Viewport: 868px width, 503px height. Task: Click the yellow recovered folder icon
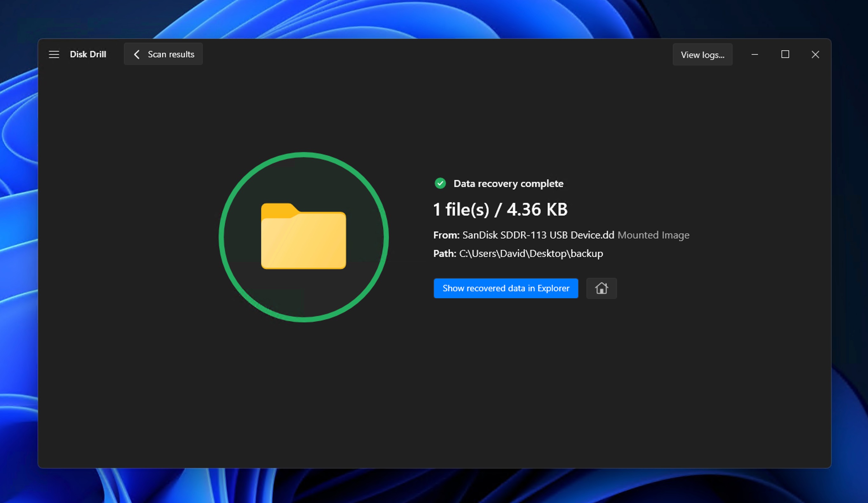click(303, 236)
